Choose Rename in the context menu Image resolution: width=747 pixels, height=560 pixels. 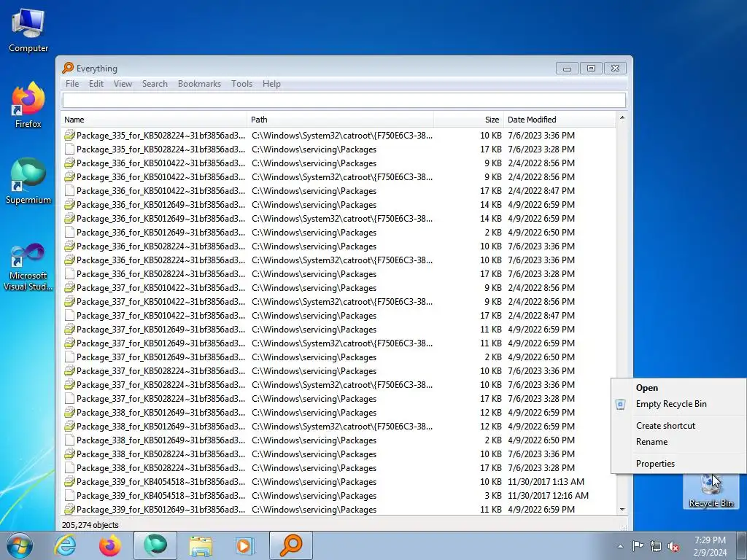click(679, 441)
